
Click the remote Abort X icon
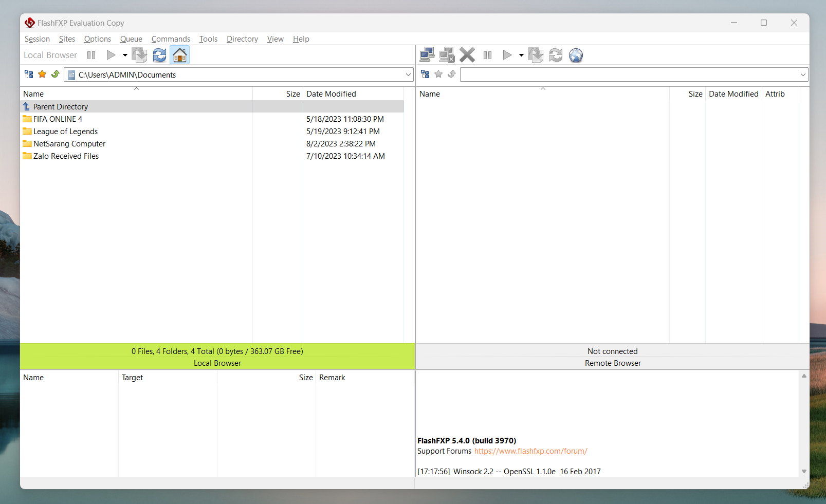[467, 55]
